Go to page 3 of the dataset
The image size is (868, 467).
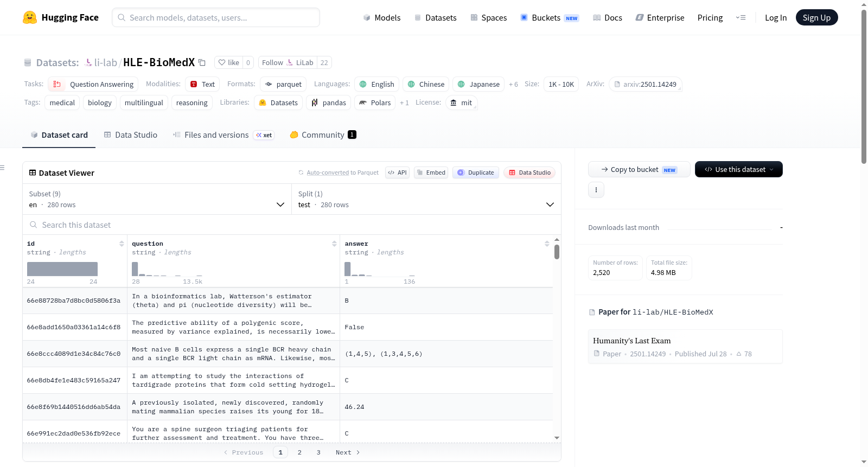318,452
